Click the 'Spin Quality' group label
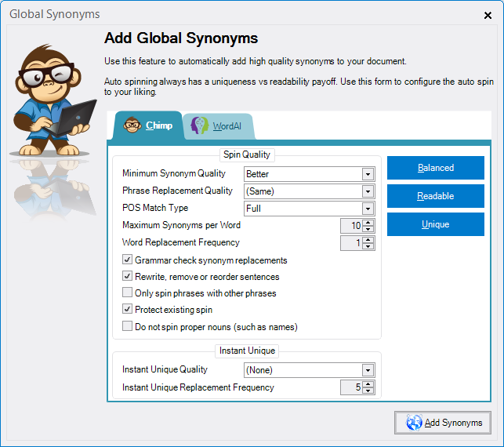This screenshot has width=504, height=447. [247, 154]
